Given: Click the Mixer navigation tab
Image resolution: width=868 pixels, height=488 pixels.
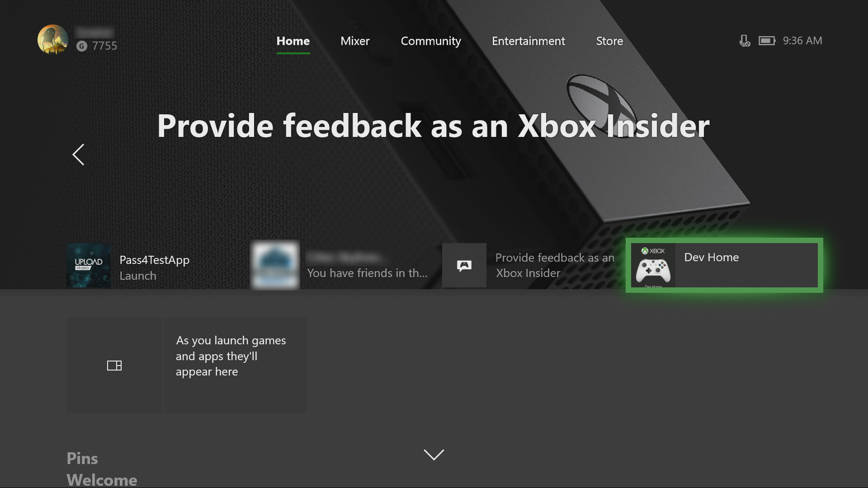Looking at the screenshot, I should [355, 41].
